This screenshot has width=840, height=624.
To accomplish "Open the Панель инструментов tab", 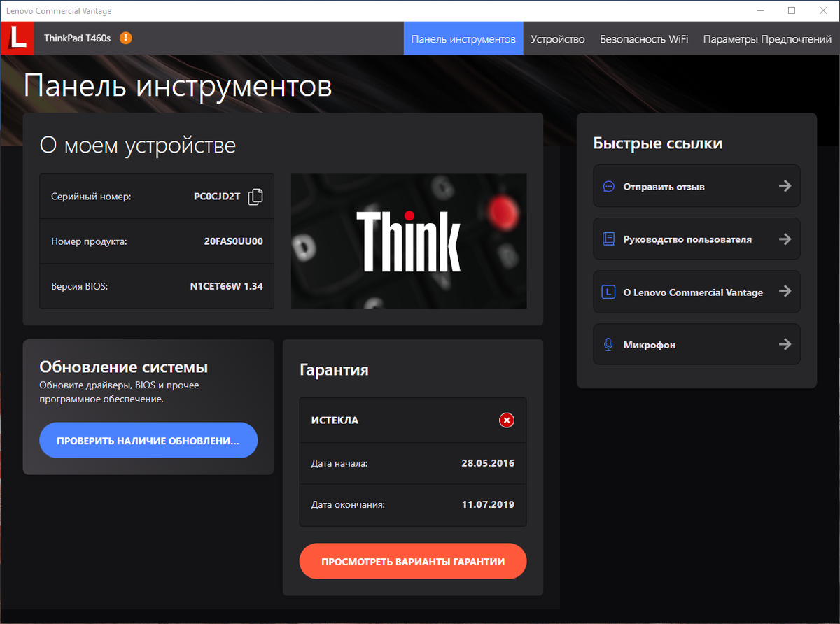I will pyautogui.click(x=463, y=38).
